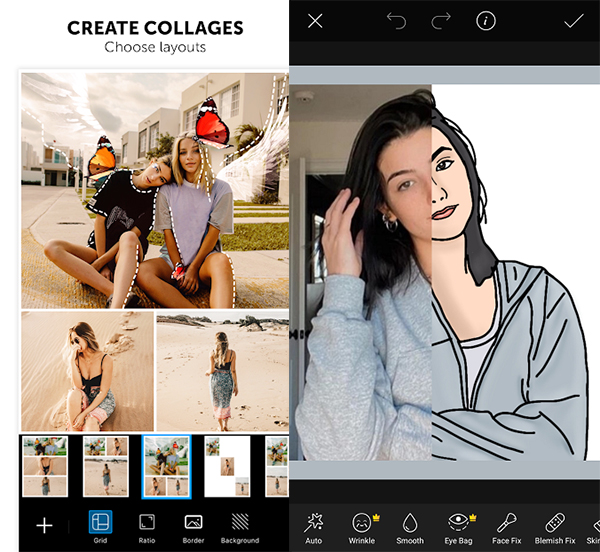600x552 pixels.
Task: Choose the diagonal small photos layout
Action: 227,467
